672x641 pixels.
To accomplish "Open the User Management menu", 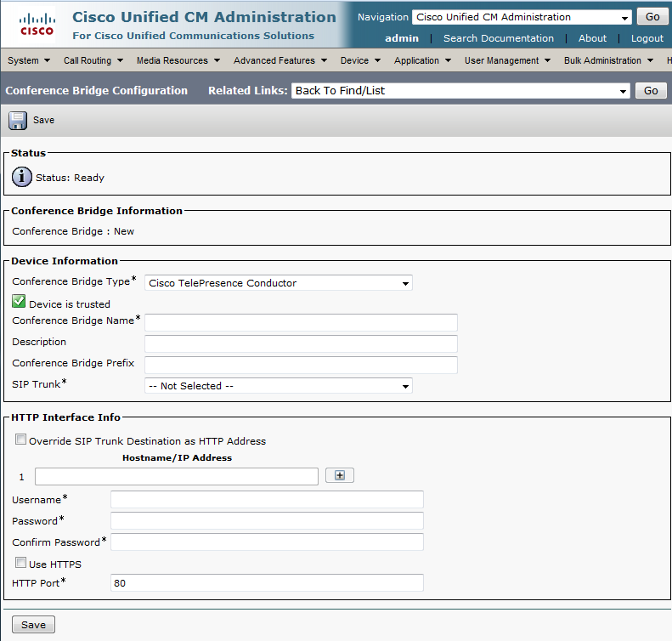I will click(x=507, y=60).
